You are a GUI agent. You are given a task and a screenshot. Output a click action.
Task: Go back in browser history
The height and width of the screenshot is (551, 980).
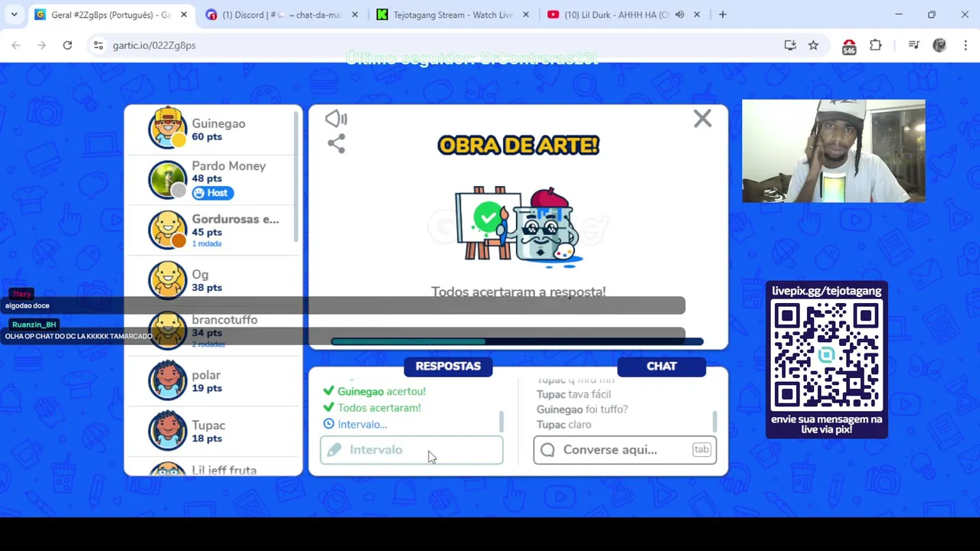16,45
